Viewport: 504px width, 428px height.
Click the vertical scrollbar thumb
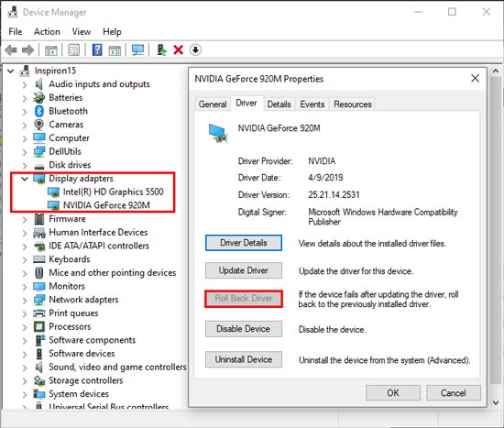tap(496, 230)
